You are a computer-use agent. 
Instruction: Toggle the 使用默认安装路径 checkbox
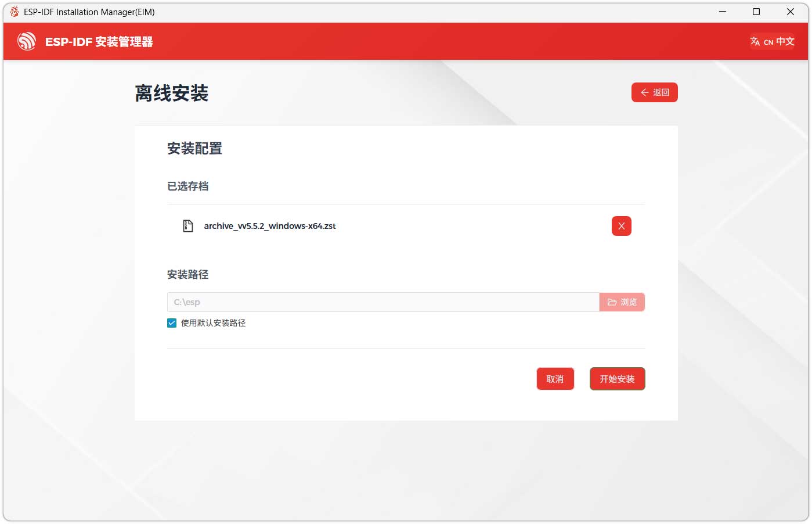click(x=172, y=323)
